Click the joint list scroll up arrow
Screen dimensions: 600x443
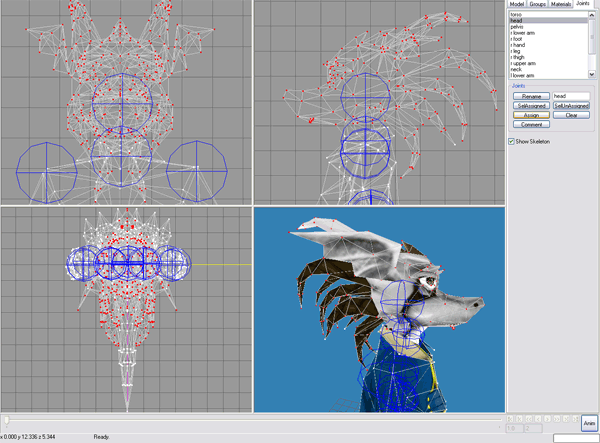(592, 15)
